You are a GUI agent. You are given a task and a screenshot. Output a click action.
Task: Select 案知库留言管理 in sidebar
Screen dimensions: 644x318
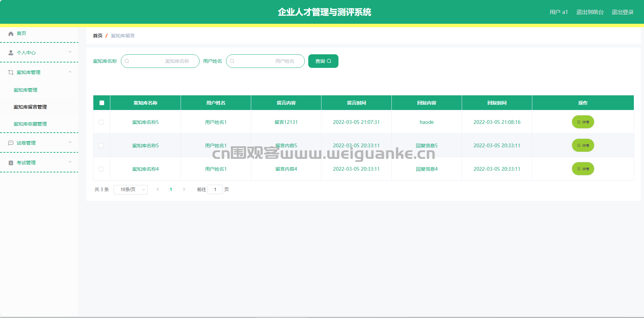pyautogui.click(x=30, y=107)
